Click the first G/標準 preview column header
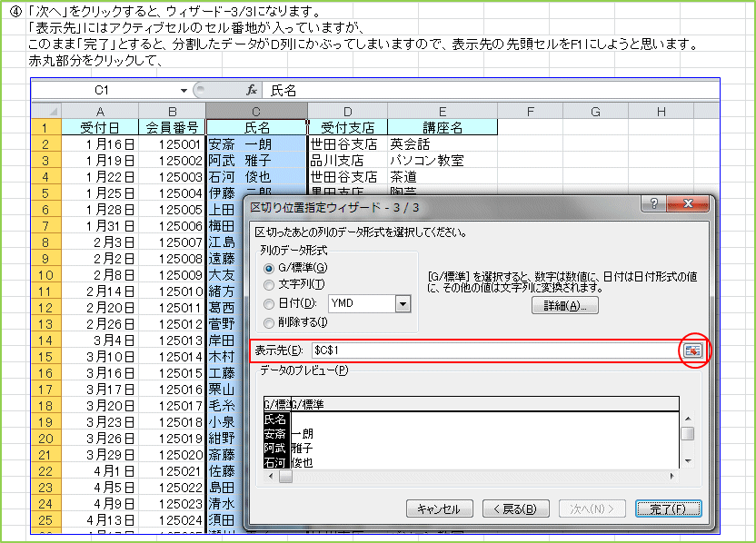This screenshot has width=756, height=543. tap(277, 404)
